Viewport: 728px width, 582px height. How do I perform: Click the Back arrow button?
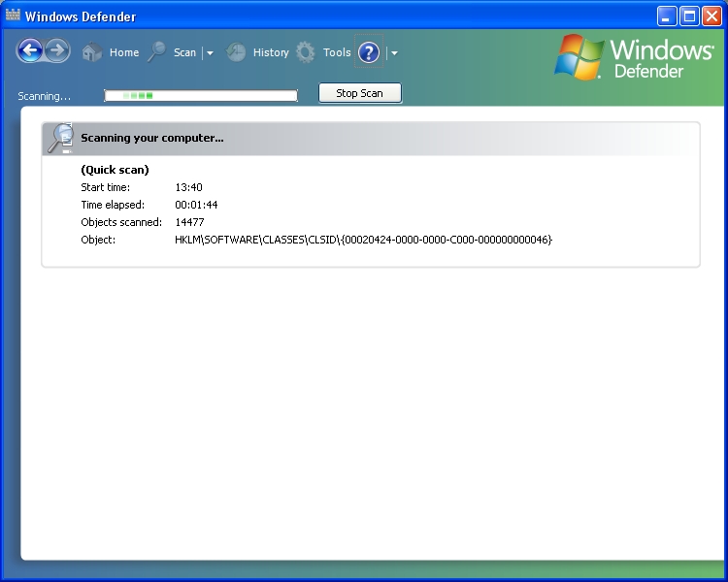point(30,51)
